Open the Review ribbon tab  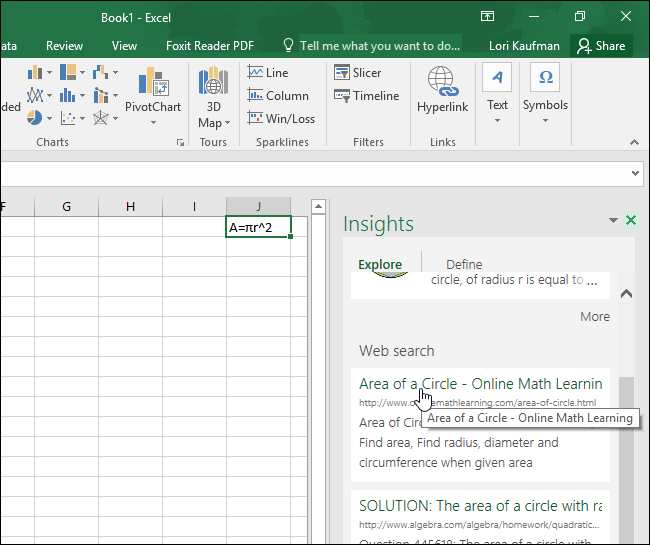tap(64, 46)
